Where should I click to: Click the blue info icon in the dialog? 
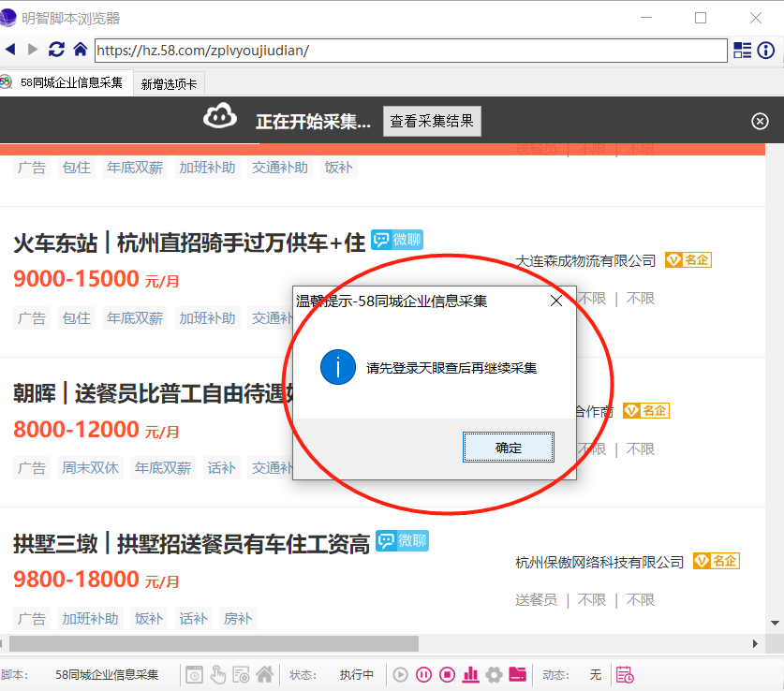338,367
